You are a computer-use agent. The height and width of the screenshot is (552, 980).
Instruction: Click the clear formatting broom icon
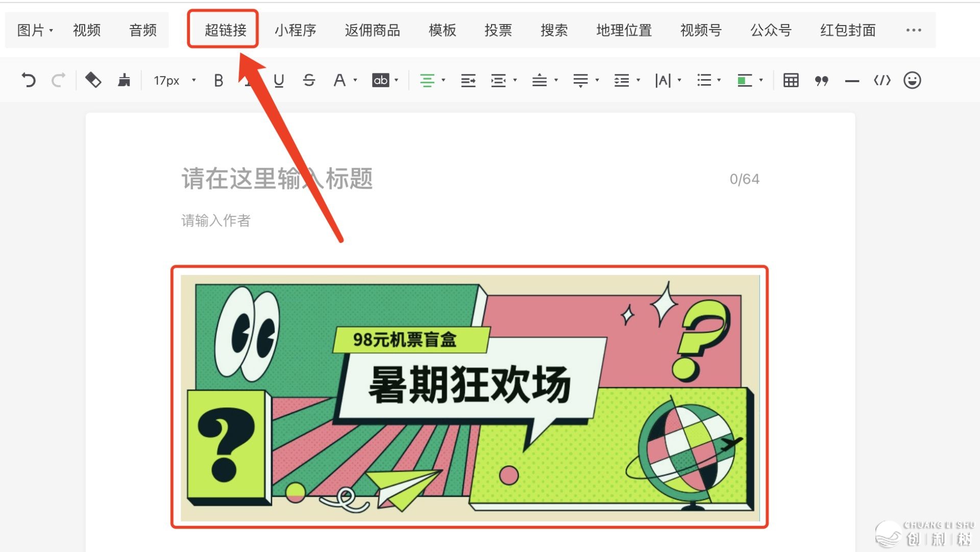124,80
